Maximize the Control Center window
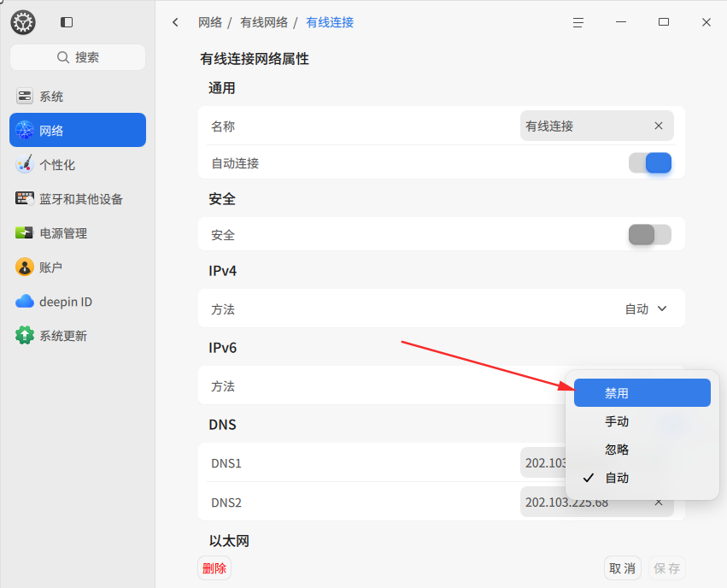This screenshot has width=727, height=588. click(664, 22)
